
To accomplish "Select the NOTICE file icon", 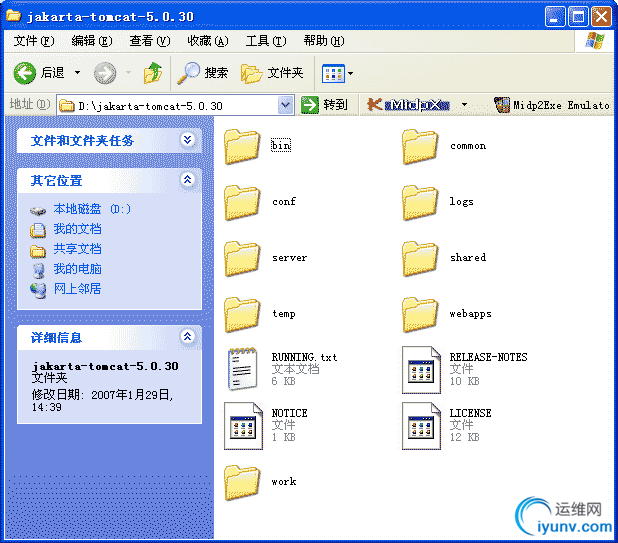I will tap(243, 426).
